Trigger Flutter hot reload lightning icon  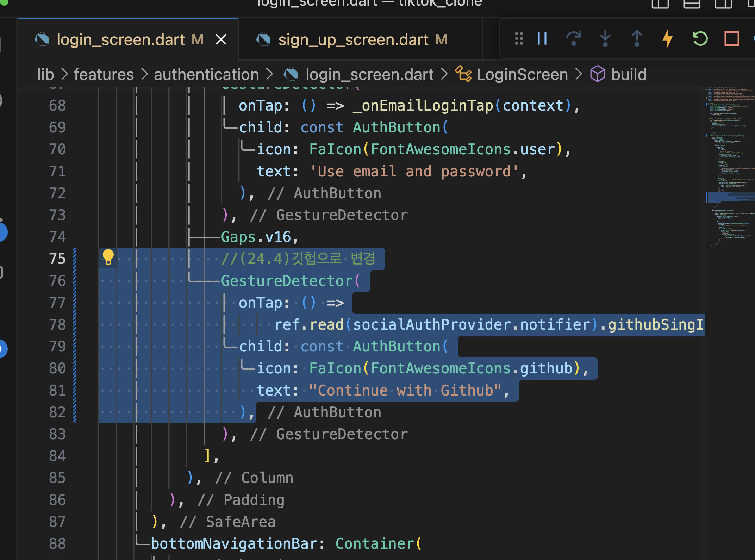(668, 39)
